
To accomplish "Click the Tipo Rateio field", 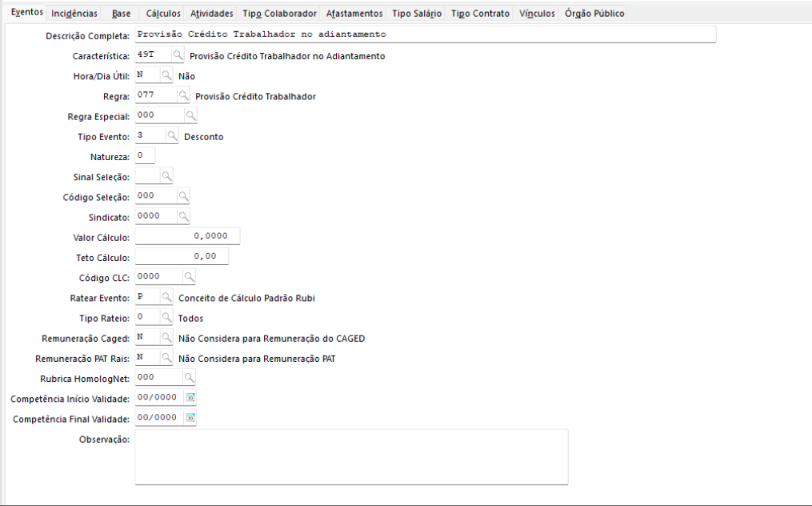I will (147, 318).
